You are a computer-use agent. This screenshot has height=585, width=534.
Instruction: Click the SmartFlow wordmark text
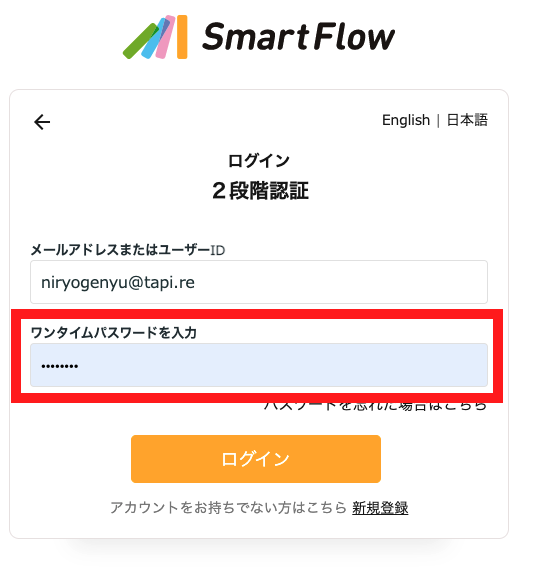[298, 36]
